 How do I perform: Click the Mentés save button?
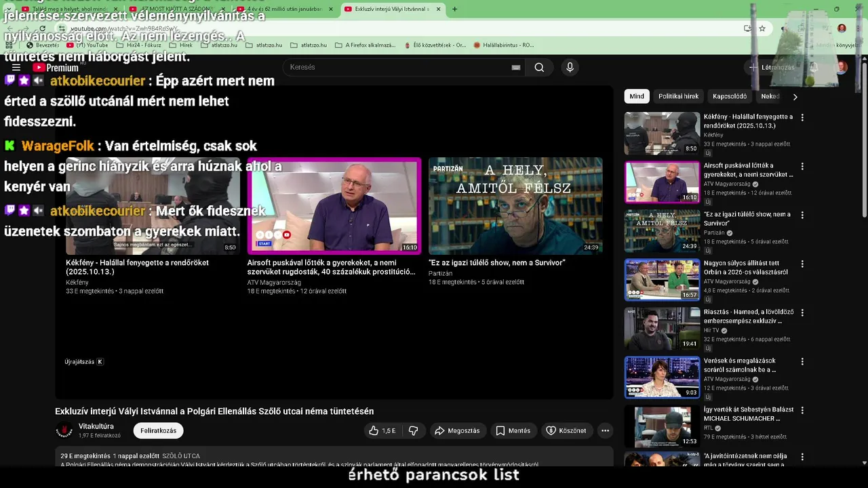point(513,430)
